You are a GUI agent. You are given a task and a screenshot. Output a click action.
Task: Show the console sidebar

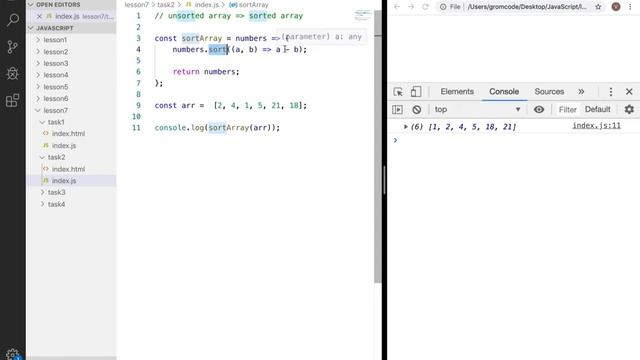[397, 109]
